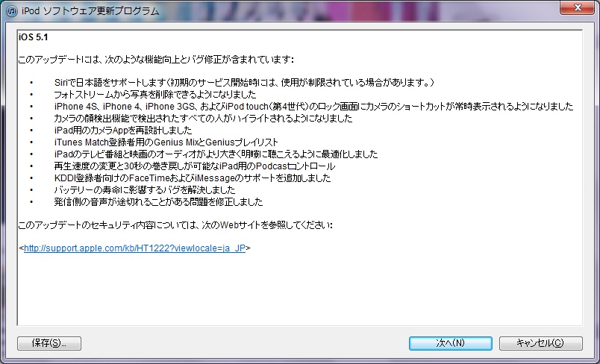
Task: Click the iPod ソフトウェア更新プログラム window title
Action: [x=90, y=11]
